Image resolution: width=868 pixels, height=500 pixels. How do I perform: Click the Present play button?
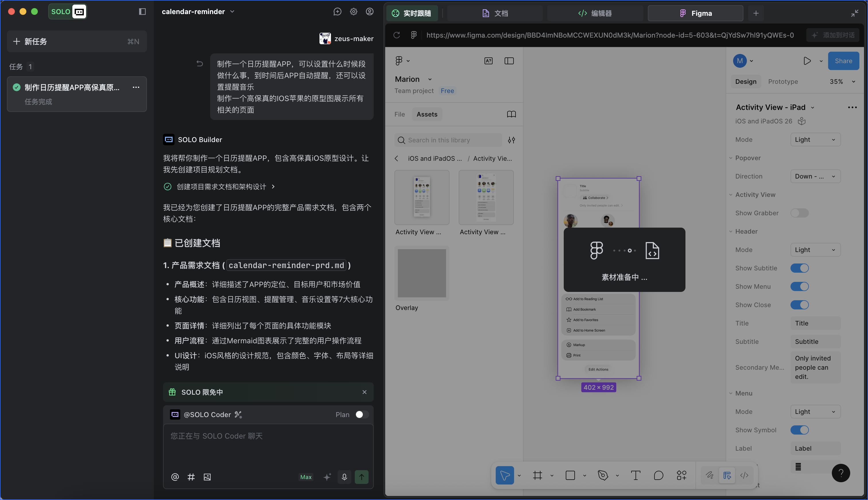[807, 61]
